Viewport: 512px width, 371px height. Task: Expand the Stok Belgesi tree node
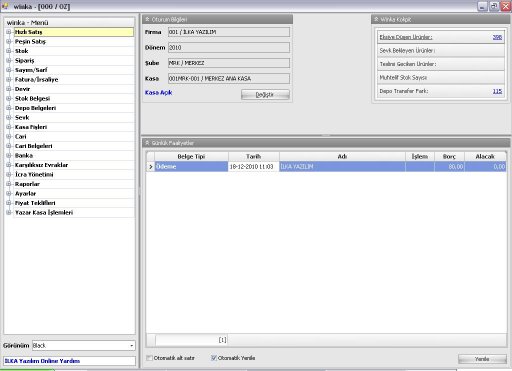pyautogui.click(x=9, y=98)
